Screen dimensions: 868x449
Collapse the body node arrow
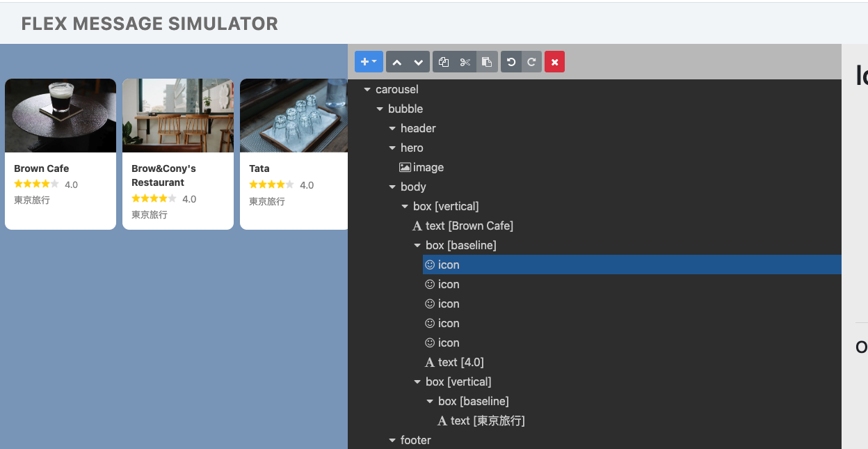392,187
